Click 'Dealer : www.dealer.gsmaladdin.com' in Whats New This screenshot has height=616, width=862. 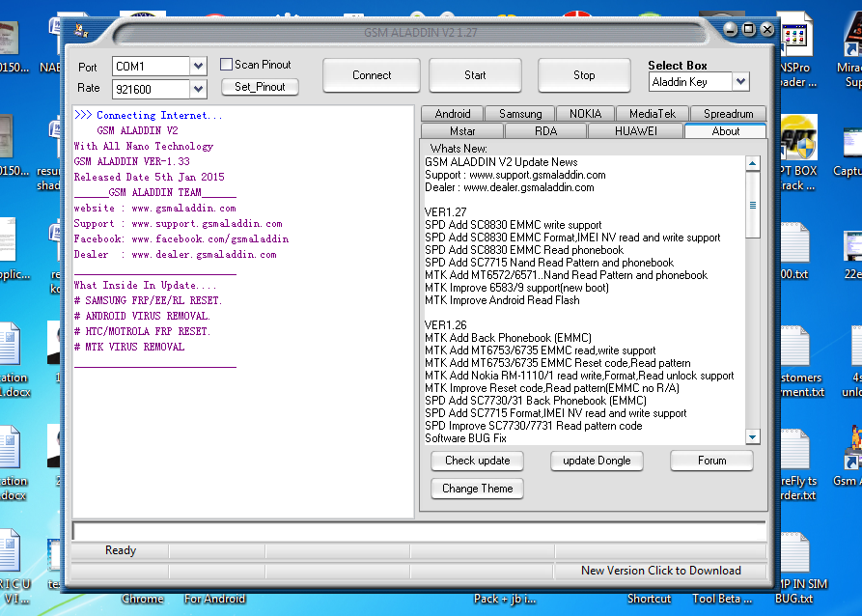pos(510,187)
